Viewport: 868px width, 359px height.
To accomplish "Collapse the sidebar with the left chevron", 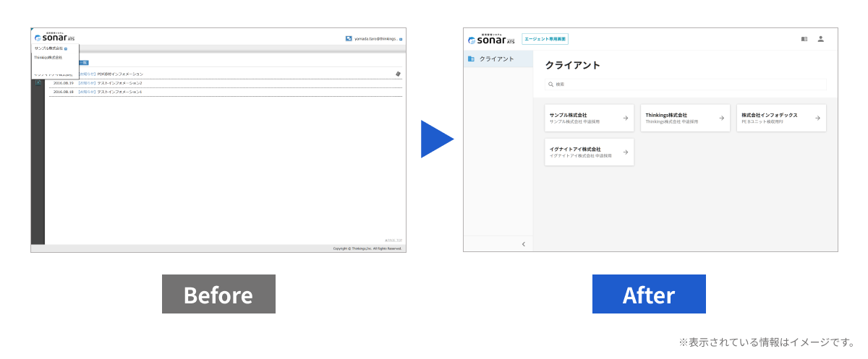I will pos(523,244).
